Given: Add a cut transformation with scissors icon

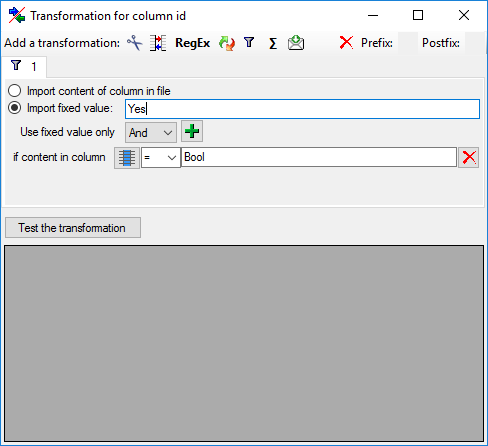Looking at the screenshot, I should 135,43.
